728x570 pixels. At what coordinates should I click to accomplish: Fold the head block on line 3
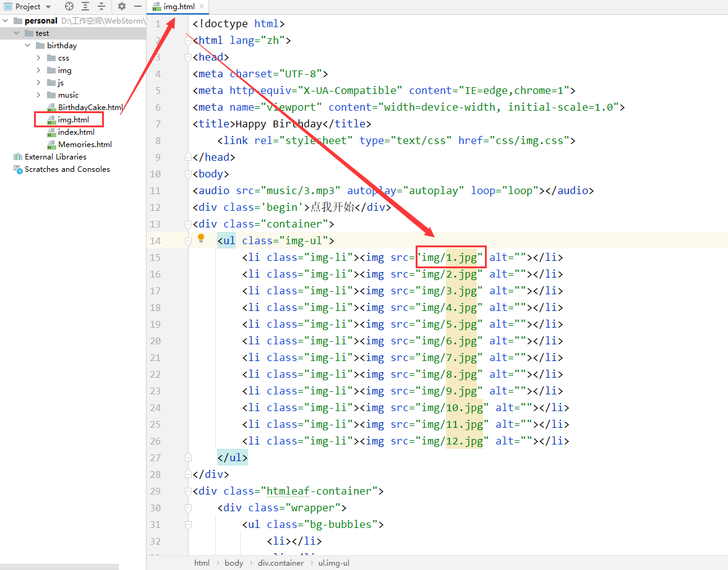point(188,57)
